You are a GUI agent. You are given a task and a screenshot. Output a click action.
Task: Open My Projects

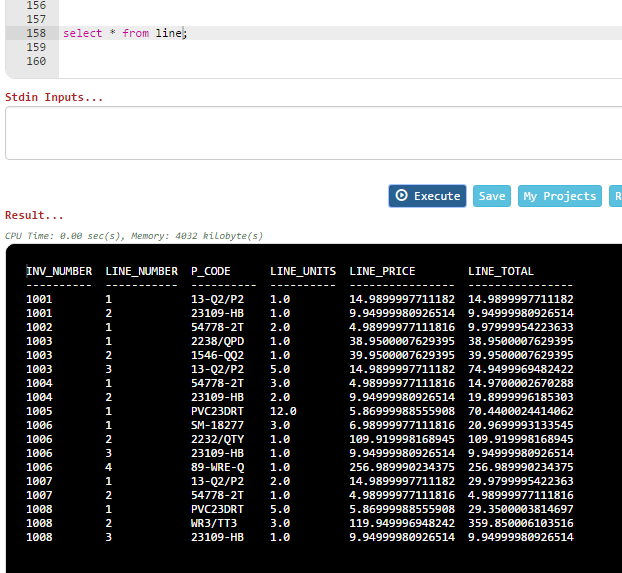click(x=559, y=196)
